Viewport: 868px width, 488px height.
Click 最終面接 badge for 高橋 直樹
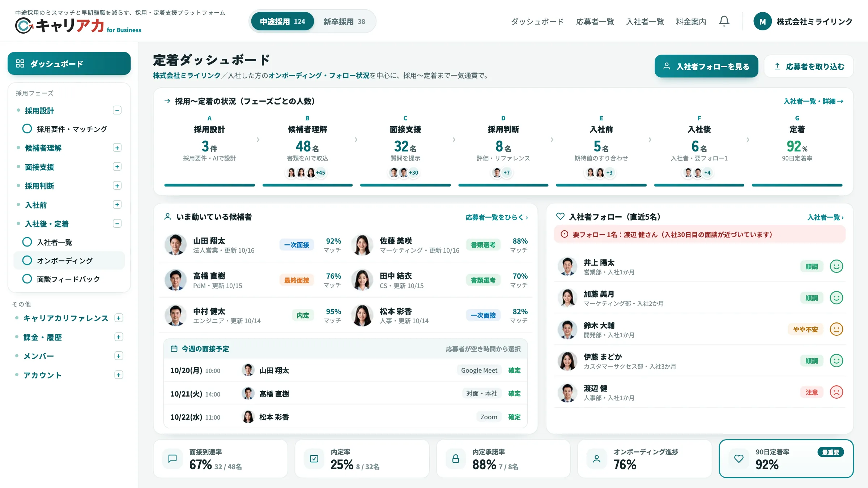tap(297, 280)
